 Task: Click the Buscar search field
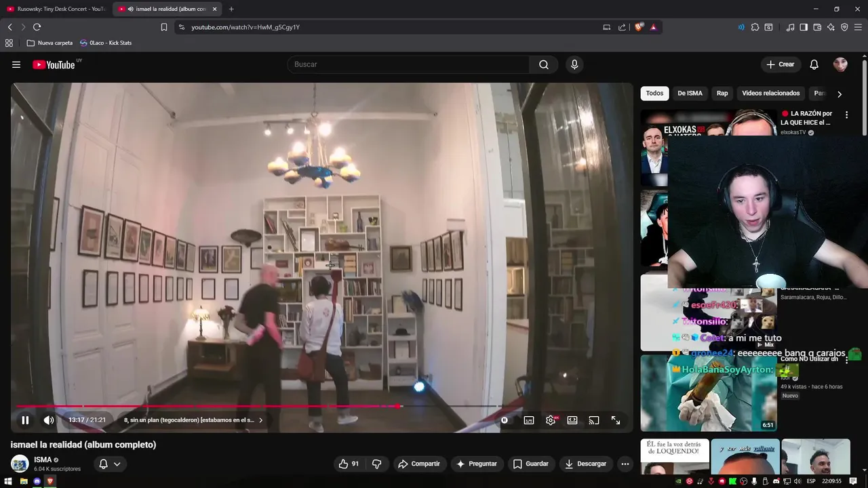pyautogui.click(x=408, y=64)
